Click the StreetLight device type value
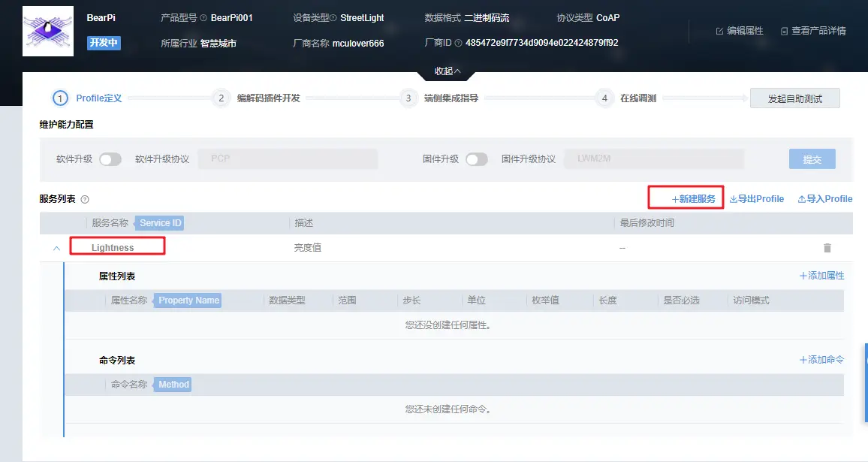The height and width of the screenshot is (462, 868). [362, 18]
